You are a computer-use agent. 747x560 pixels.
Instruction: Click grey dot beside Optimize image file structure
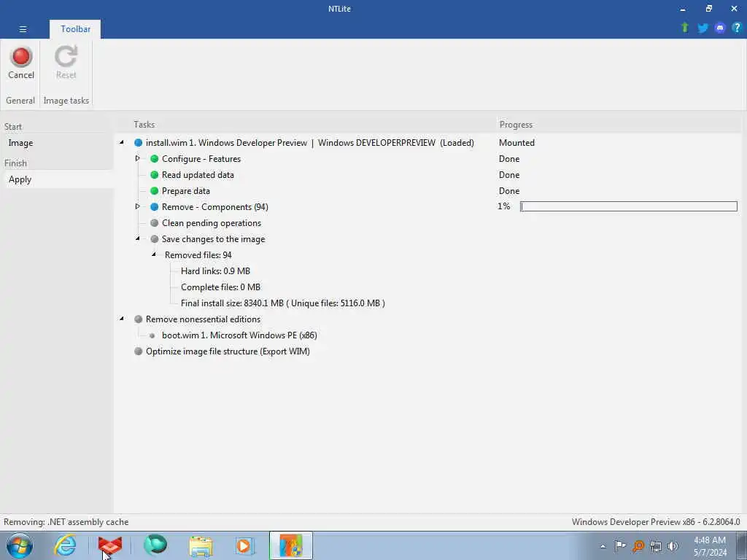[138, 351]
